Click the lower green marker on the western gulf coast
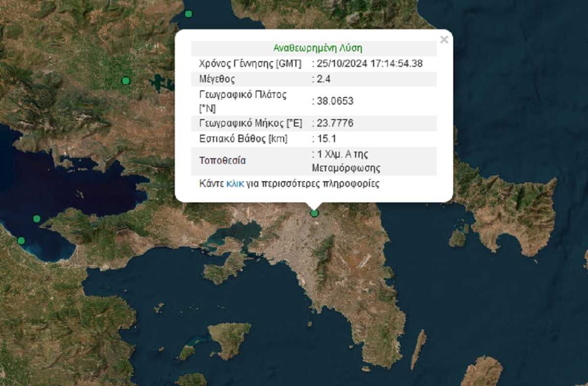The width and height of the screenshot is (588, 386). pyautogui.click(x=21, y=241)
